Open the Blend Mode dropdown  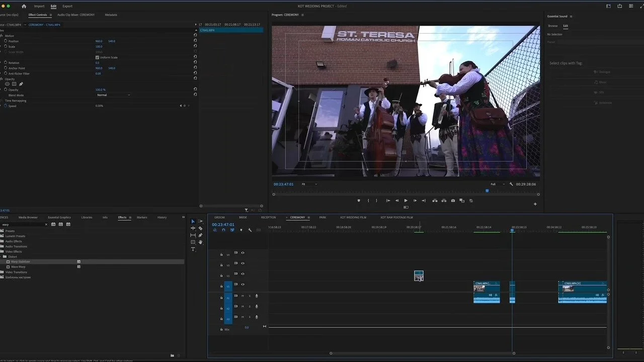(114, 95)
